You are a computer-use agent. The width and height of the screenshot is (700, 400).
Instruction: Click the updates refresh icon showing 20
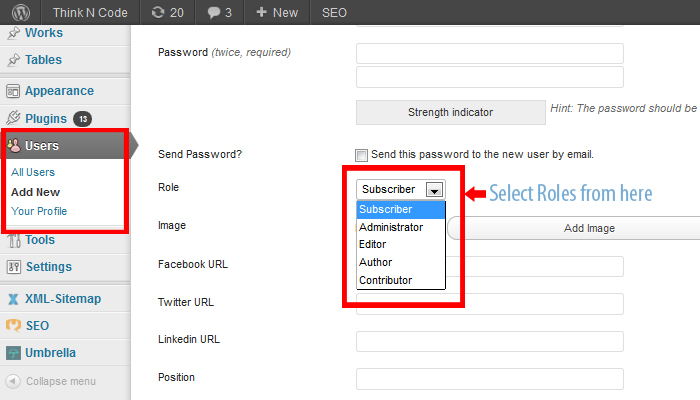click(158, 12)
